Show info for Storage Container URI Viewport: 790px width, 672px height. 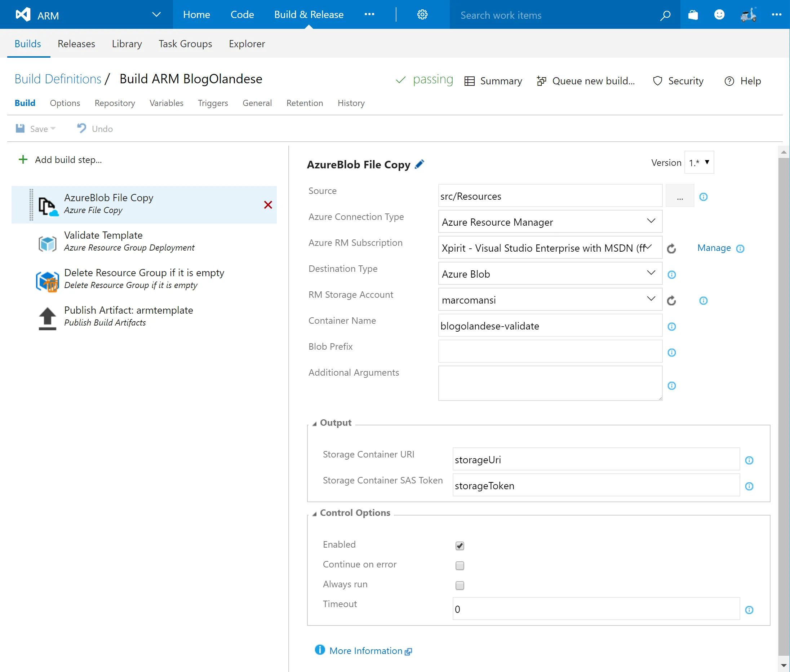point(749,460)
